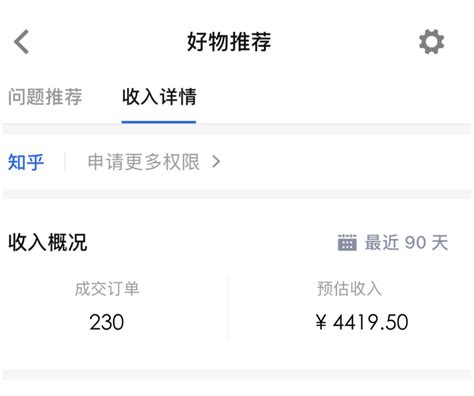
Task: Open settings with the gear icon
Action: click(431, 42)
